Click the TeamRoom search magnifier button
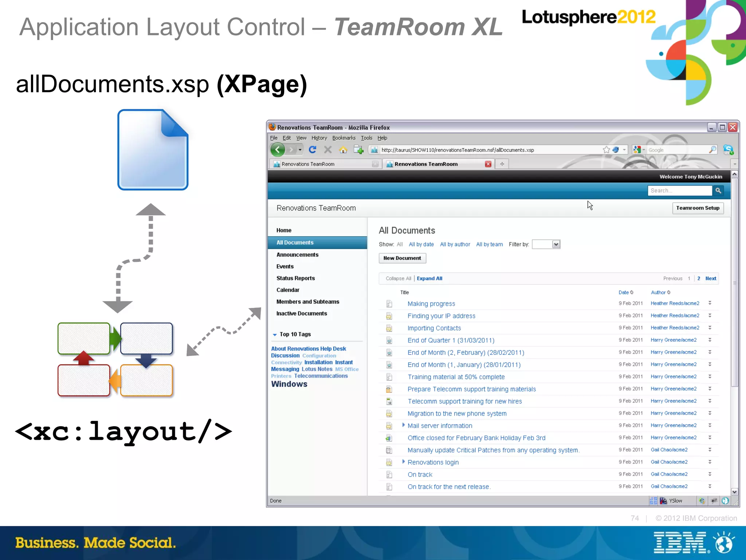746x560 pixels. 718,191
